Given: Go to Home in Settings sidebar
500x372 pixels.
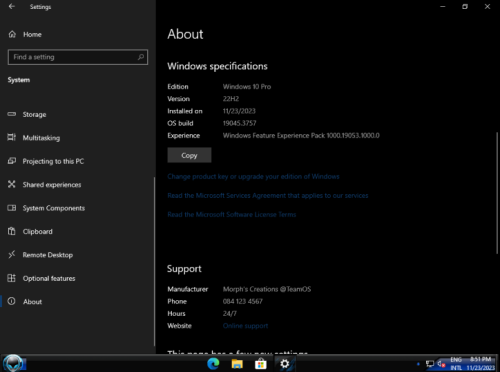Looking at the screenshot, I should point(32,34).
